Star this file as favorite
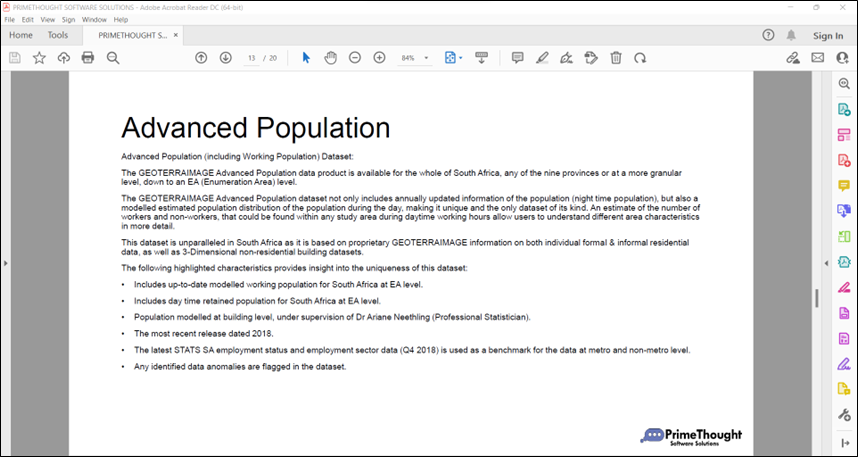The width and height of the screenshot is (858, 457). coord(39,58)
